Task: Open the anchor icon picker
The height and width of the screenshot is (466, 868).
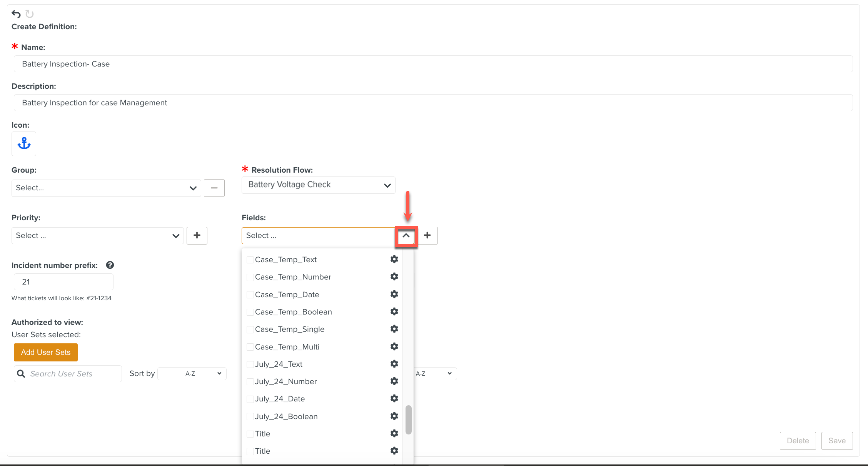Action: 24,144
